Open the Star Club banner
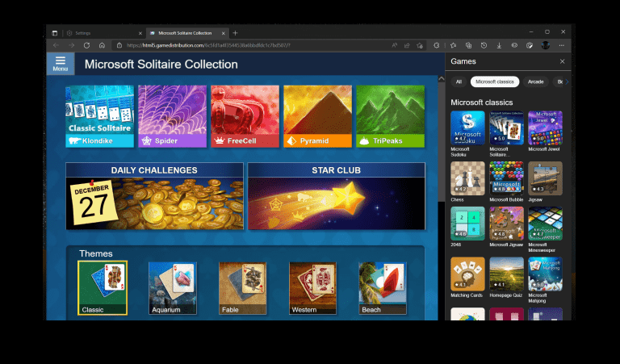This screenshot has height=364, width=620. click(336, 196)
